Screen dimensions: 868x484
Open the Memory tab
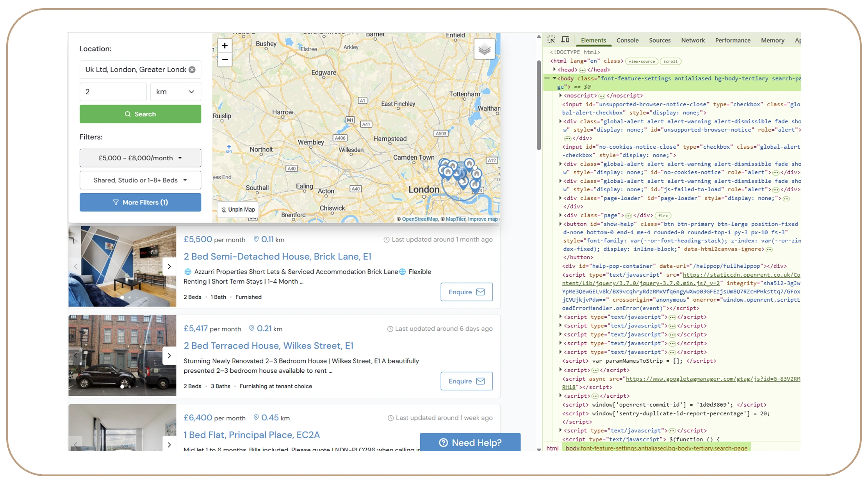772,40
